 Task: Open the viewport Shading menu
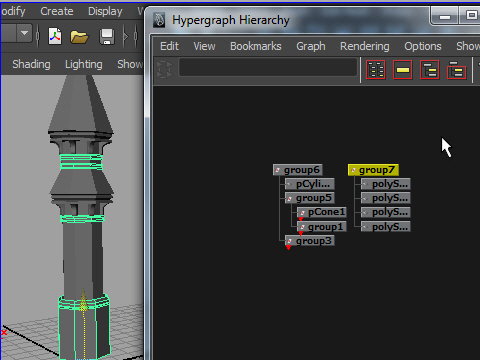click(31, 64)
